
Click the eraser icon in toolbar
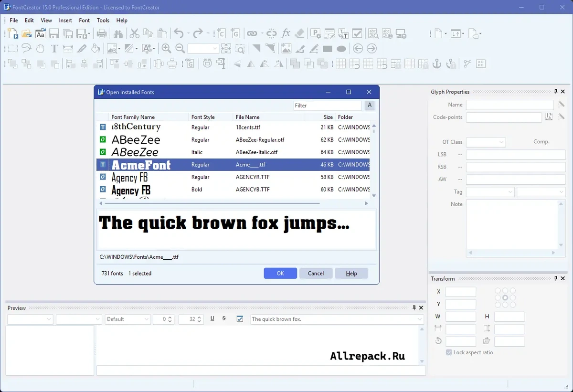tap(299, 33)
